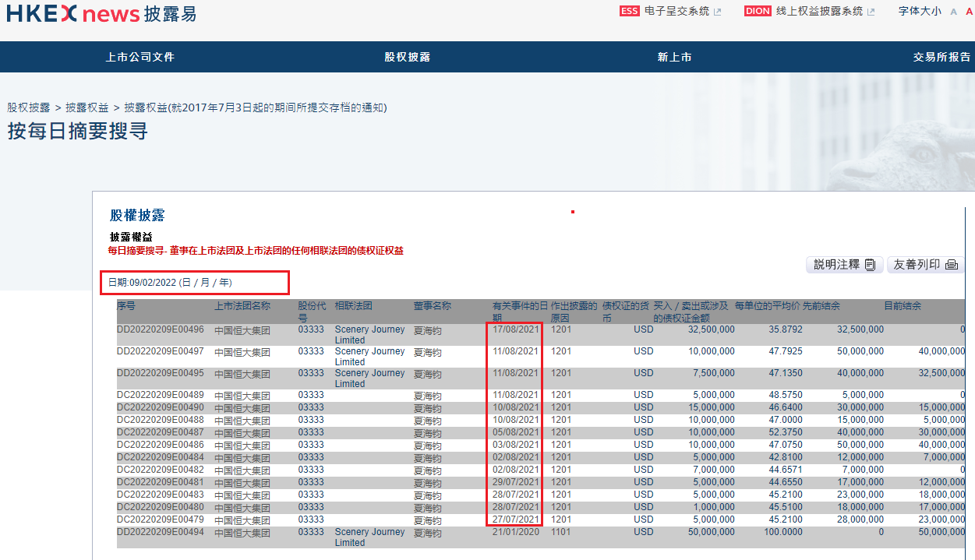
Task: Click reason code 1101 in last row
Action: pyautogui.click(x=561, y=532)
